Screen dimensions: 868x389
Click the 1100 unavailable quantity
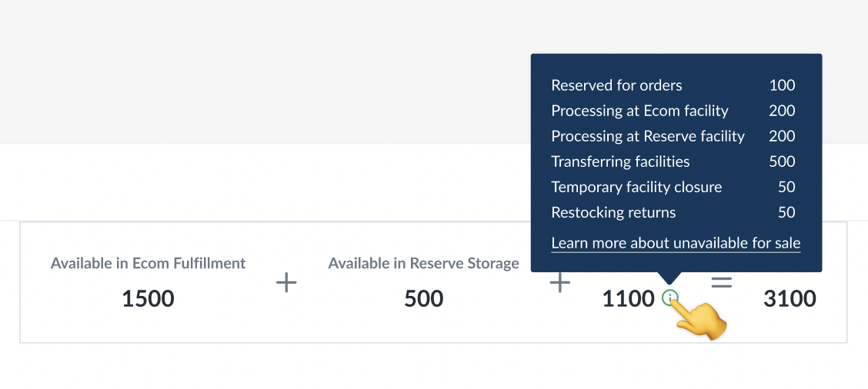629,299
